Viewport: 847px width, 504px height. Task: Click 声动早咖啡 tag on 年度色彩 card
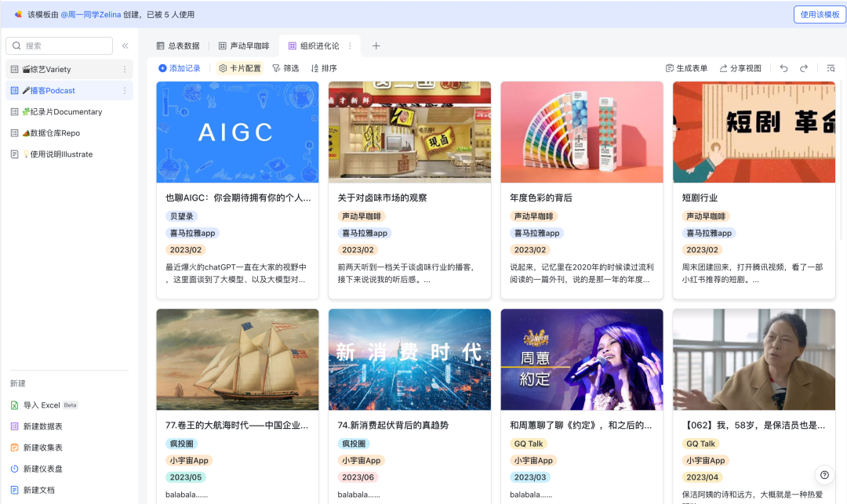point(534,216)
